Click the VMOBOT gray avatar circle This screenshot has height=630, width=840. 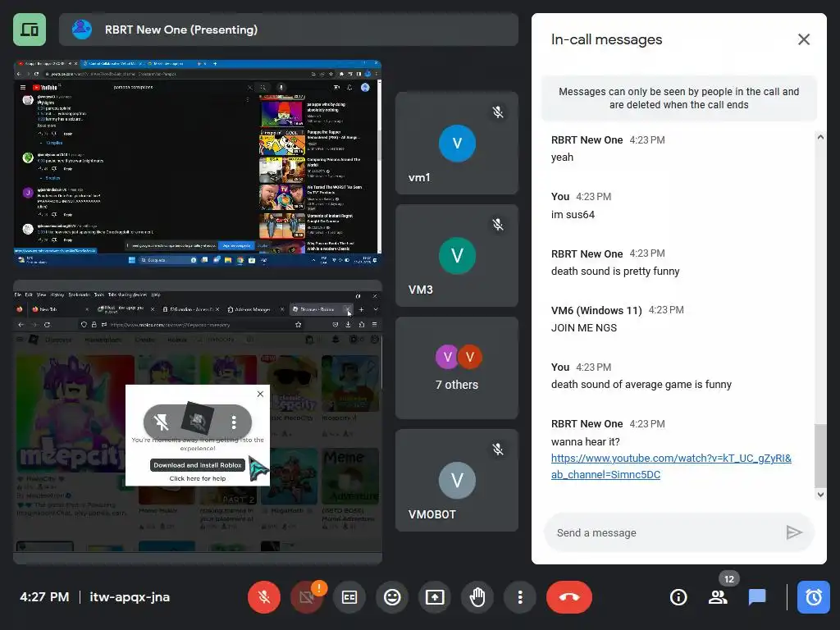tap(457, 480)
